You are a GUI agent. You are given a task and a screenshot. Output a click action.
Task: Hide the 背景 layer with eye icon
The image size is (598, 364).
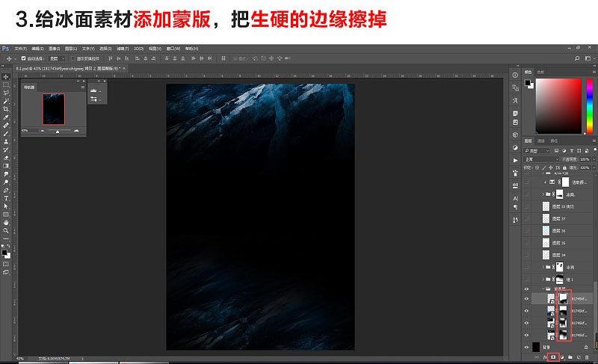[x=527, y=348]
